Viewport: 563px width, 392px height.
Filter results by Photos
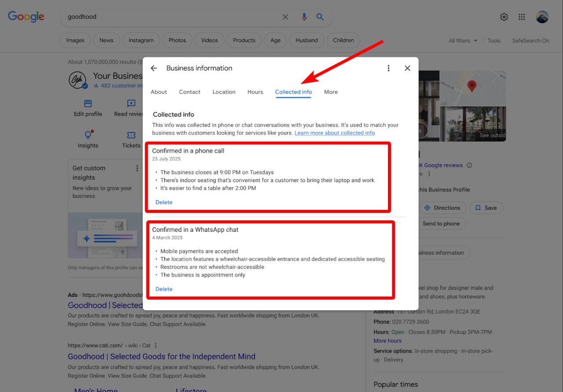[177, 40]
